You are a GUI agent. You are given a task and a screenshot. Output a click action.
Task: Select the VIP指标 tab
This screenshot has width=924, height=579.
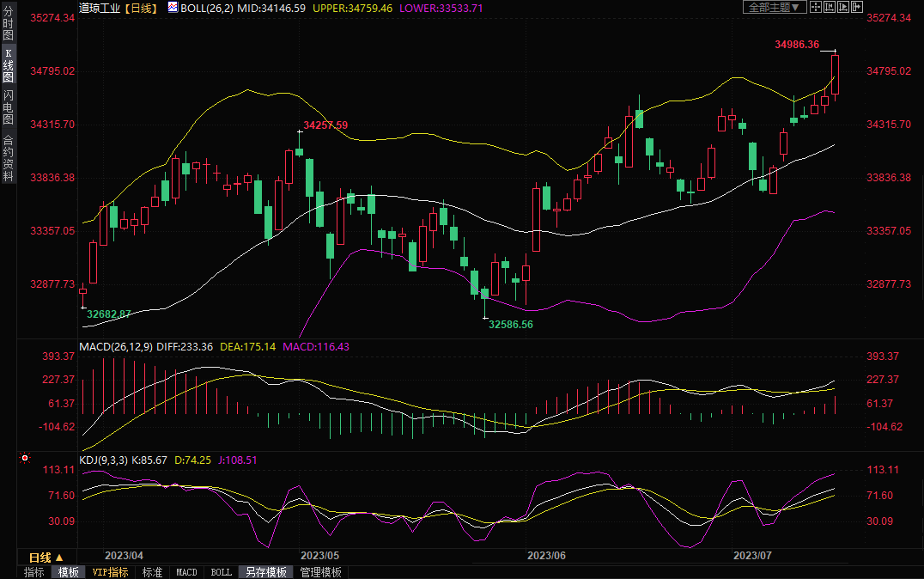(x=111, y=572)
